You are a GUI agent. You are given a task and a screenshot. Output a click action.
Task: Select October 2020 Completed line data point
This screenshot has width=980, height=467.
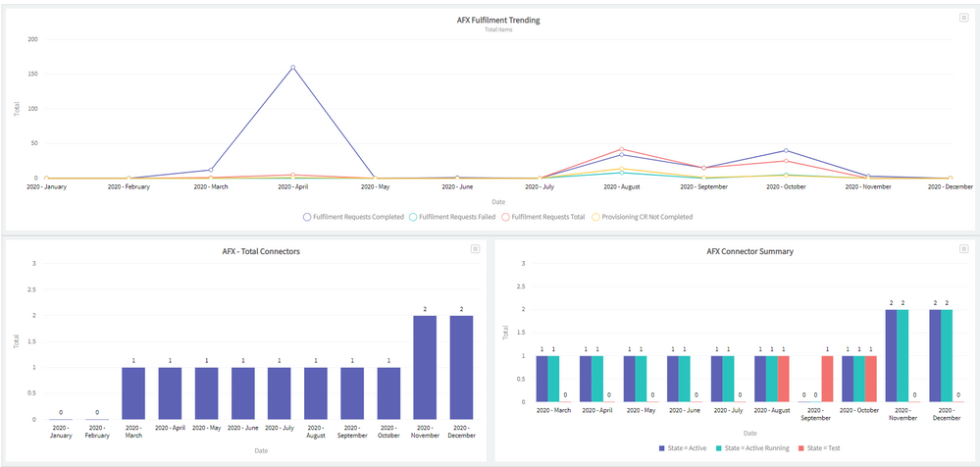tap(786, 151)
